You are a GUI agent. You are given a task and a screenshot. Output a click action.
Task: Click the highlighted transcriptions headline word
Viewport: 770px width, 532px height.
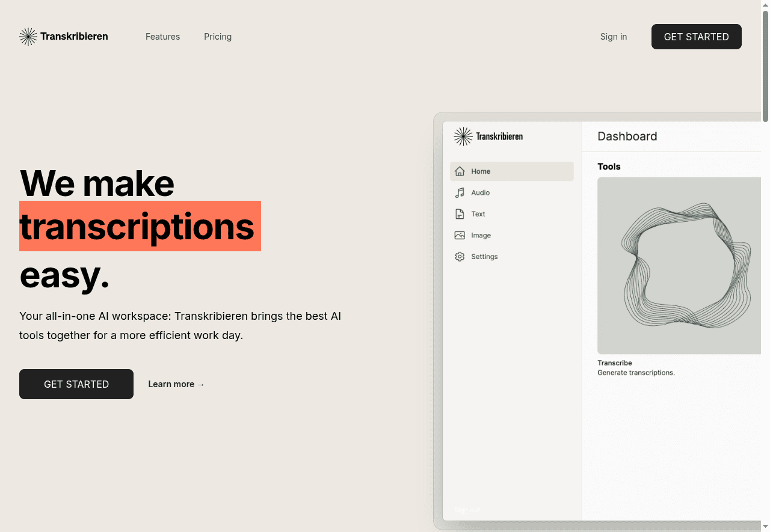point(137,227)
